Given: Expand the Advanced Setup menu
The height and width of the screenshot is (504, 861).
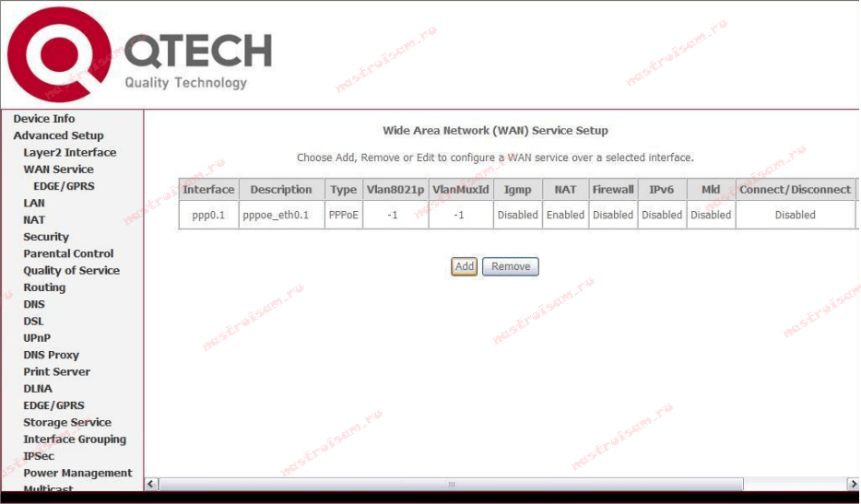Looking at the screenshot, I should pyautogui.click(x=58, y=135).
